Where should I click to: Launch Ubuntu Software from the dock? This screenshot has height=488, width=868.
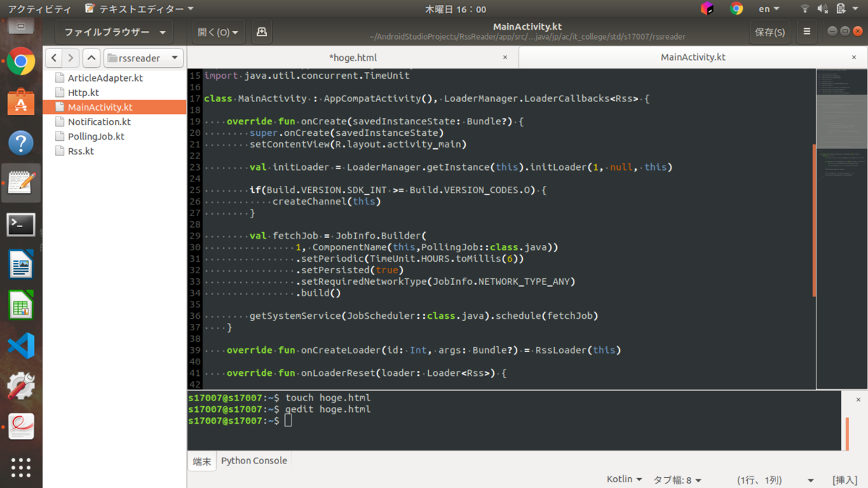click(21, 103)
